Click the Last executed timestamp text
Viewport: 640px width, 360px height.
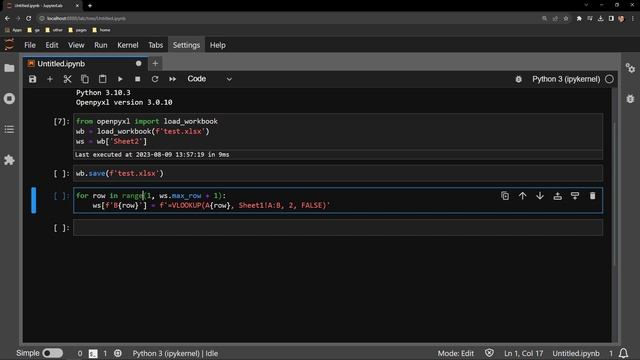[152, 155]
